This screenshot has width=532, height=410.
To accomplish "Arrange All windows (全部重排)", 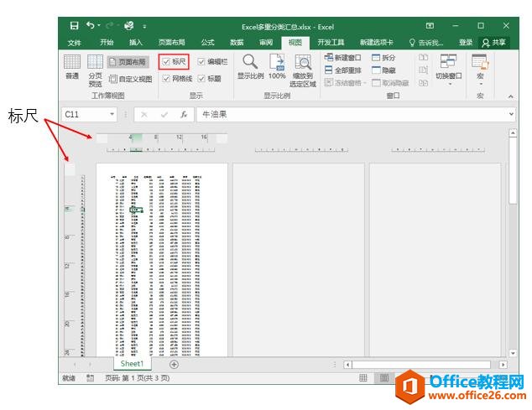I will (342, 70).
